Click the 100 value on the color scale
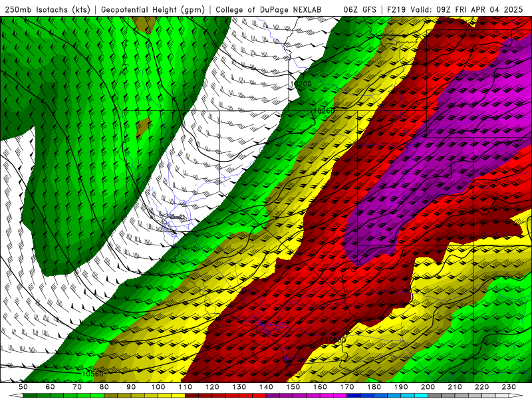Screen dimensions: 532x399 point(158,387)
